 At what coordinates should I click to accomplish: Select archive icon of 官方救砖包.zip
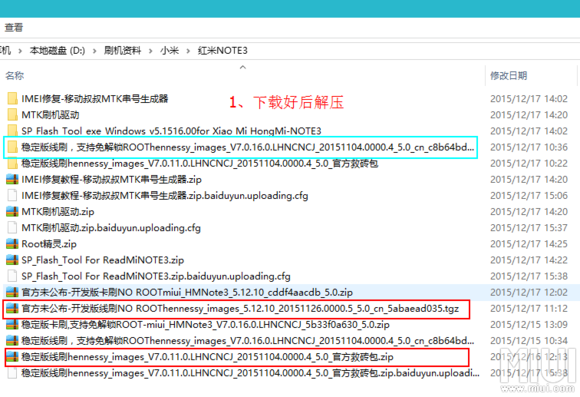pyautogui.click(x=12, y=357)
